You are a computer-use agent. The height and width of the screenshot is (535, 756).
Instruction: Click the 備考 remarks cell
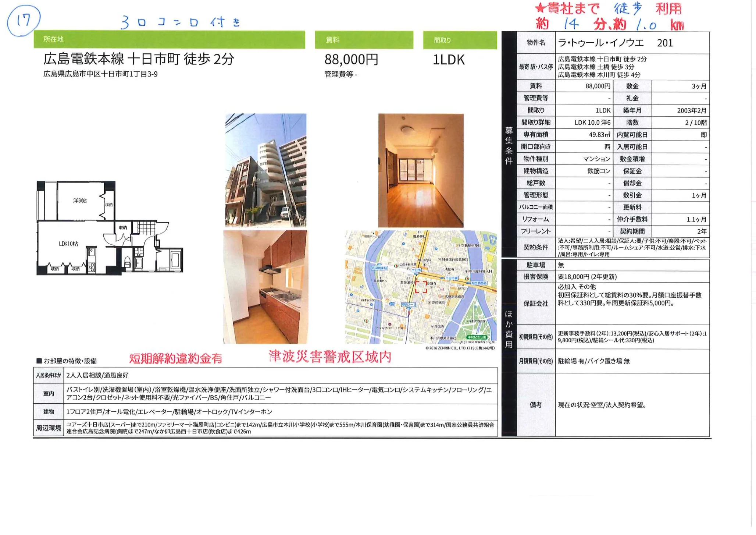(x=535, y=405)
